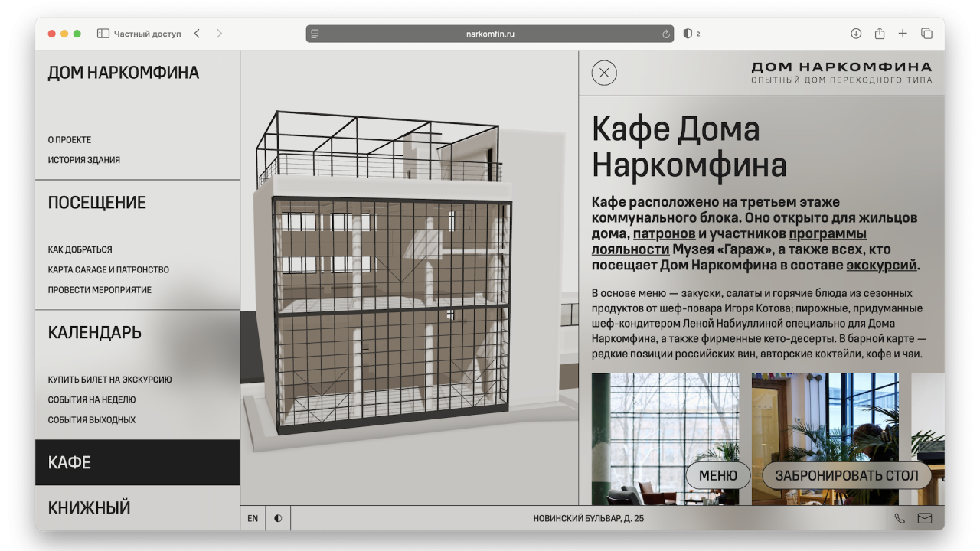Click the Share icon in Safari
980x551 pixels.
coord(880,34)
